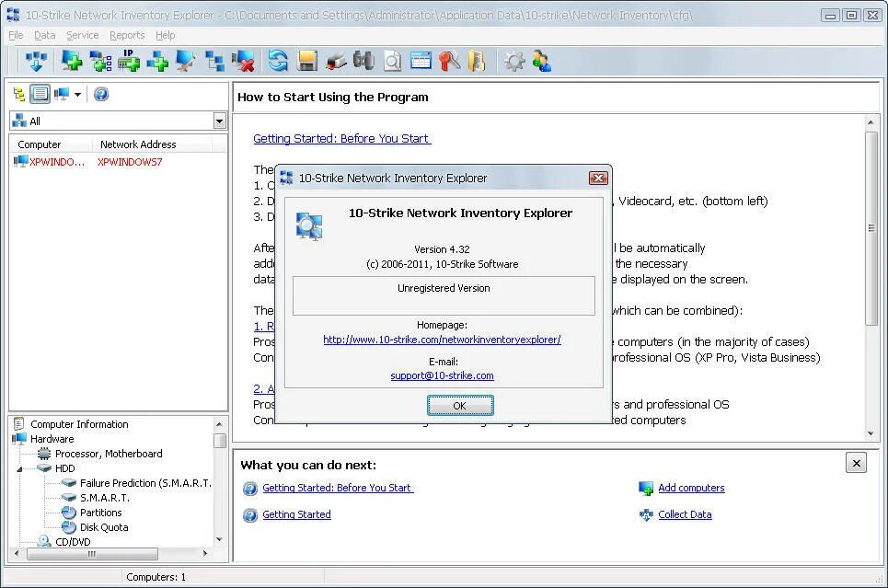Click the XPWINDOWS7 network address cell
Viewport: 888px width, 588px height.
pos(130,162)
